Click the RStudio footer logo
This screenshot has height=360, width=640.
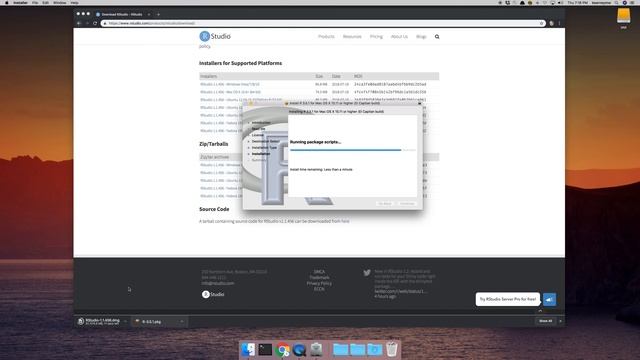tap(213, 294)
